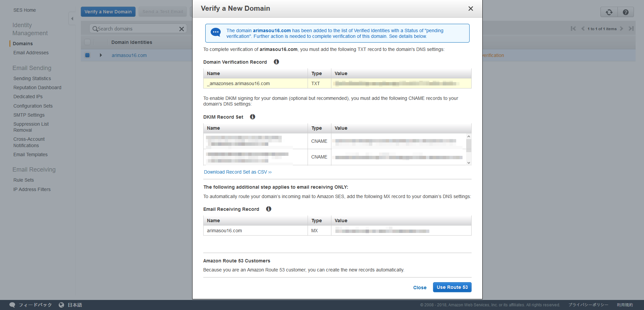Open IP Address Filters page
This screenshot has width=644, height=310.
[x=32, y=189]
